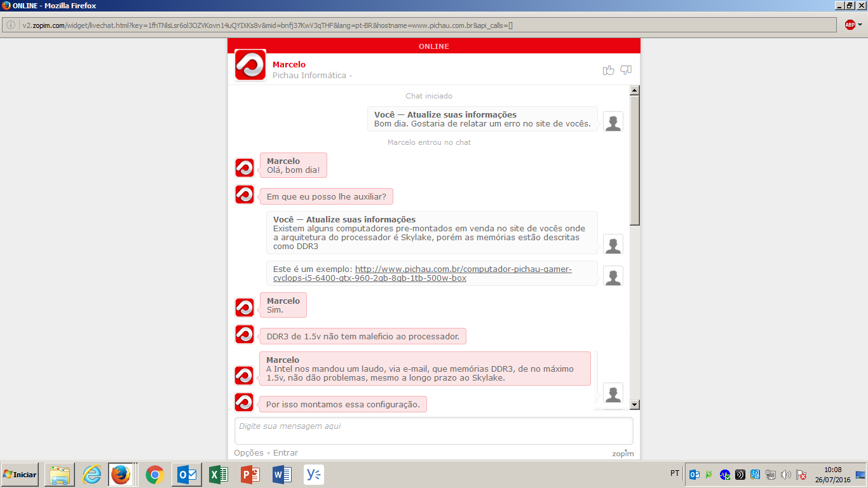Image resolution: width=868 pixels, height=488 pixels.
Task: Click agent avatar beside 'DDR3 de 1.5v' message
Action: point(245,334)
